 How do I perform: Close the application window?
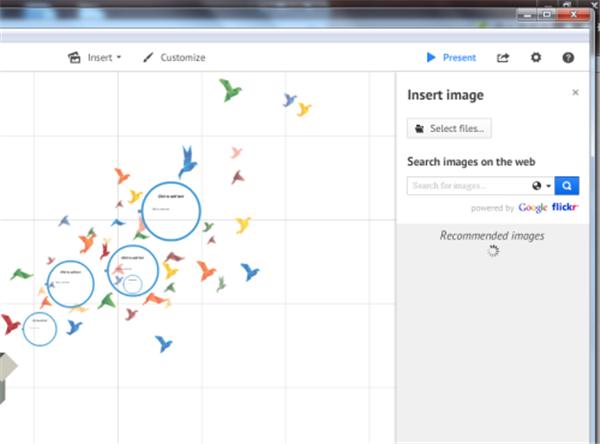(574, 15)
